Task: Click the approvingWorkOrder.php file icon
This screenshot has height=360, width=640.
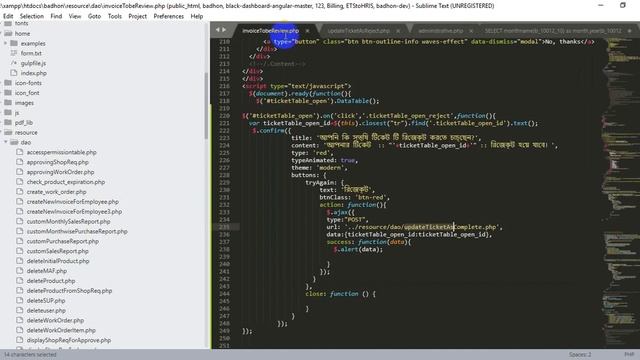Action: (19, 172)
